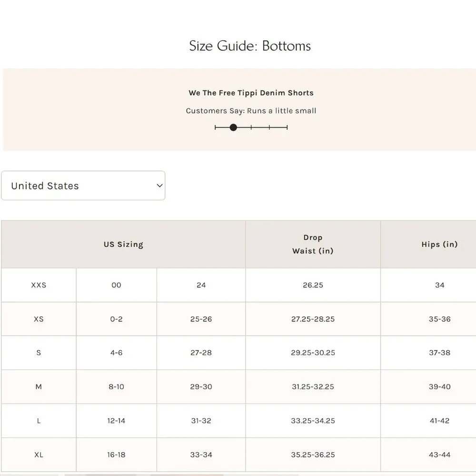This screenshot has width=476, height=476.
Task: Click the fit slider dot marker
Action: coord(233,127)
